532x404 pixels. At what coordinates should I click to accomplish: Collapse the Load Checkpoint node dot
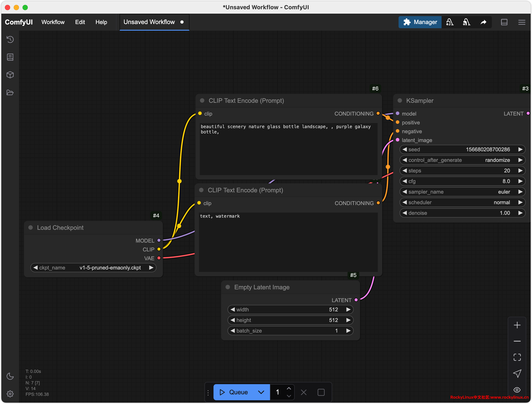tap(30, 228)
